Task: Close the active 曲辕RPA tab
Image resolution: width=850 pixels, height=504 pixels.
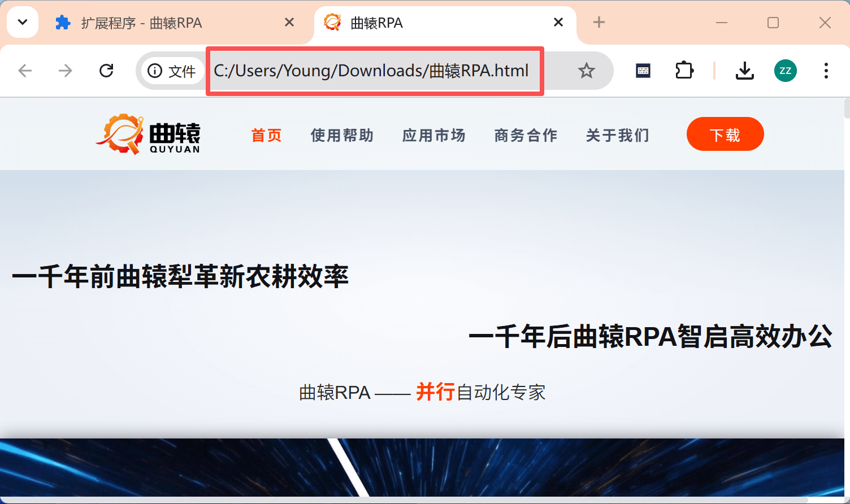Action: pos(558,23)
